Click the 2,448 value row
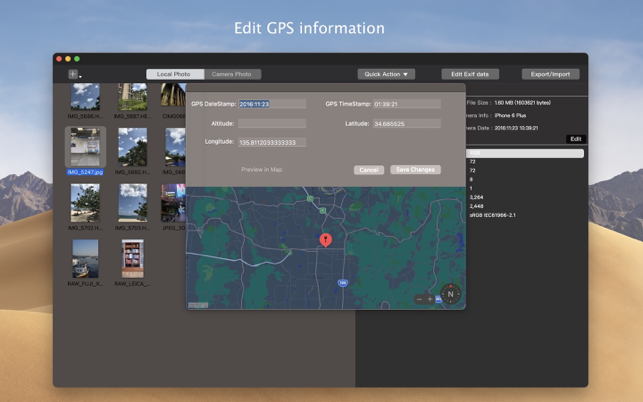The image size is (643, 402). (x=476, y=206)
